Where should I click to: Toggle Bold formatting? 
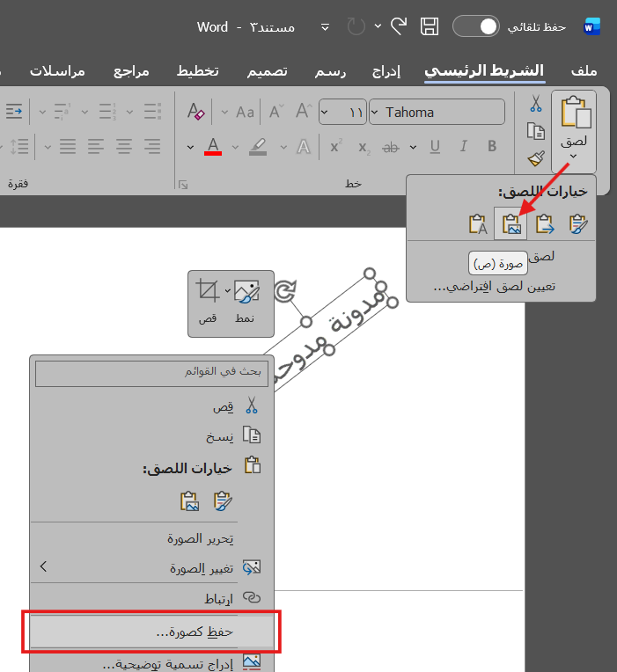(x=492, y=146)
